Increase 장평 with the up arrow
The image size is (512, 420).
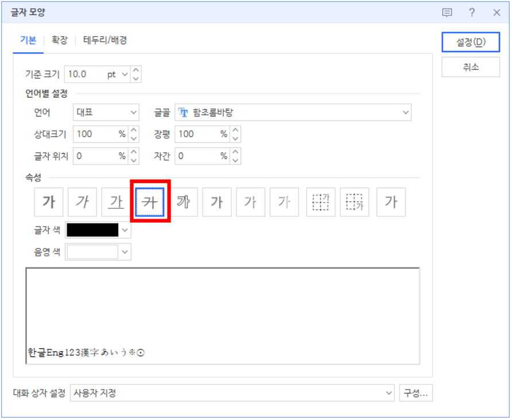pos(235,130)
